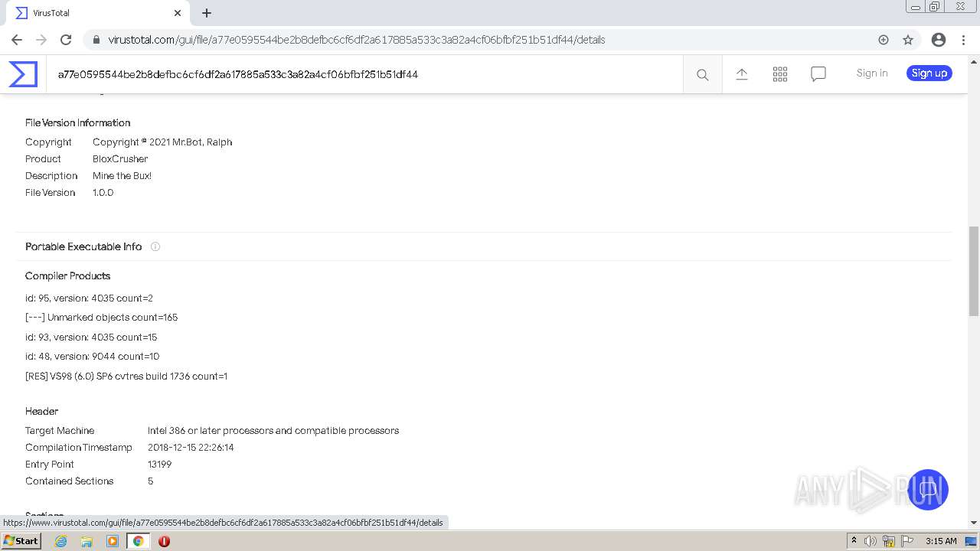Image resolution: width=980 pixels, height=551 pixels.
Task: Click the browser forward arrow
Action: [x=41, y=40]
